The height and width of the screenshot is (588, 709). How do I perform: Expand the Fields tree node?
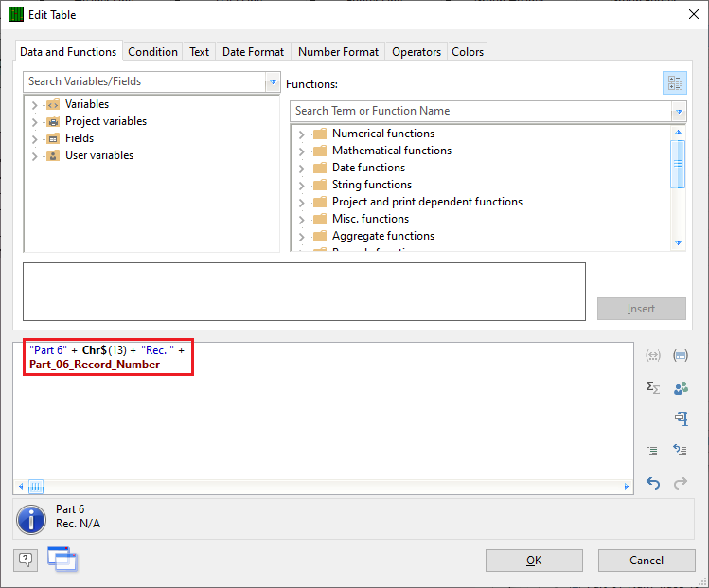34,139
